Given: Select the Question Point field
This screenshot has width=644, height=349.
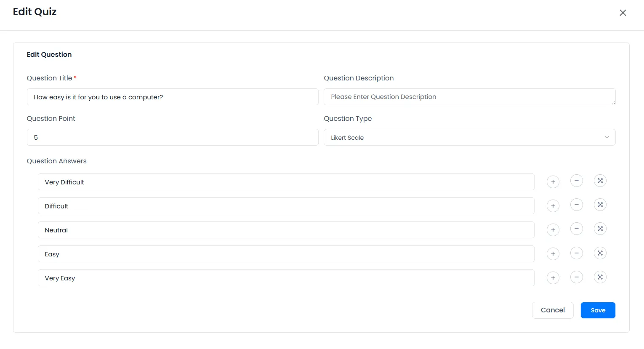Looking at the screenshot, I should (x=173, y=137).
